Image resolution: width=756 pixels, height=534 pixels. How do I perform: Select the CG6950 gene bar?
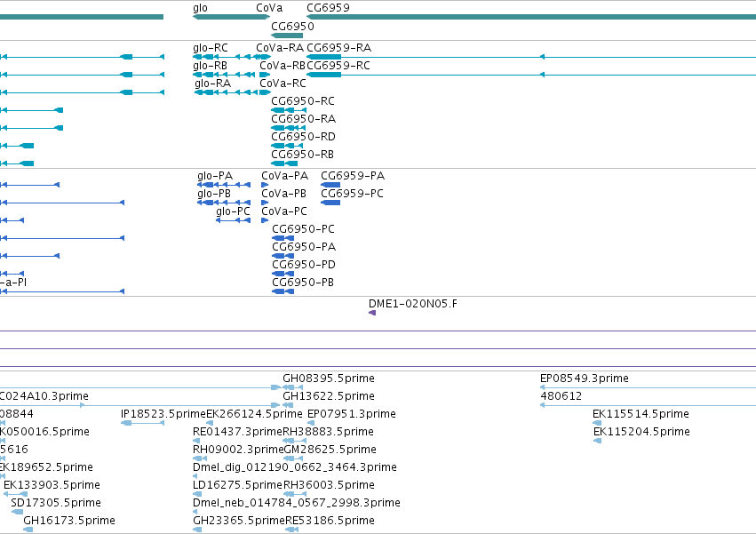pos(287,36)
